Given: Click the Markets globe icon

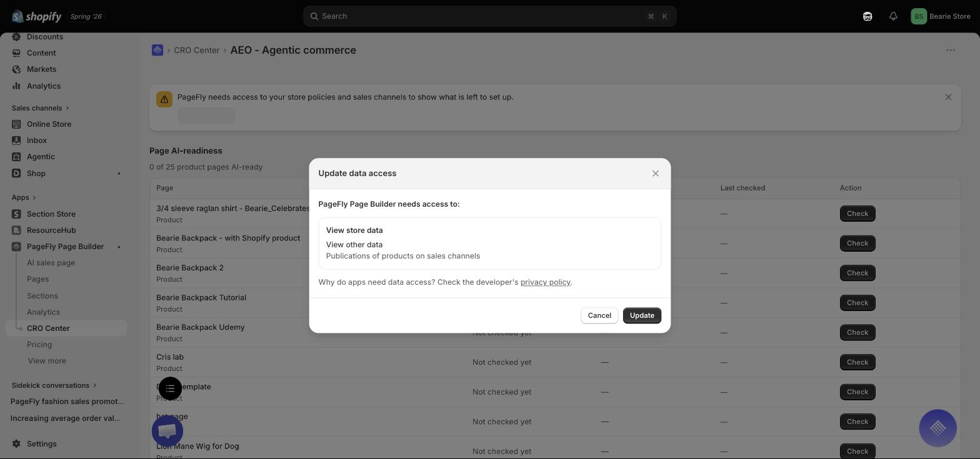Looking at the screenshot, I should pos(16,69).
